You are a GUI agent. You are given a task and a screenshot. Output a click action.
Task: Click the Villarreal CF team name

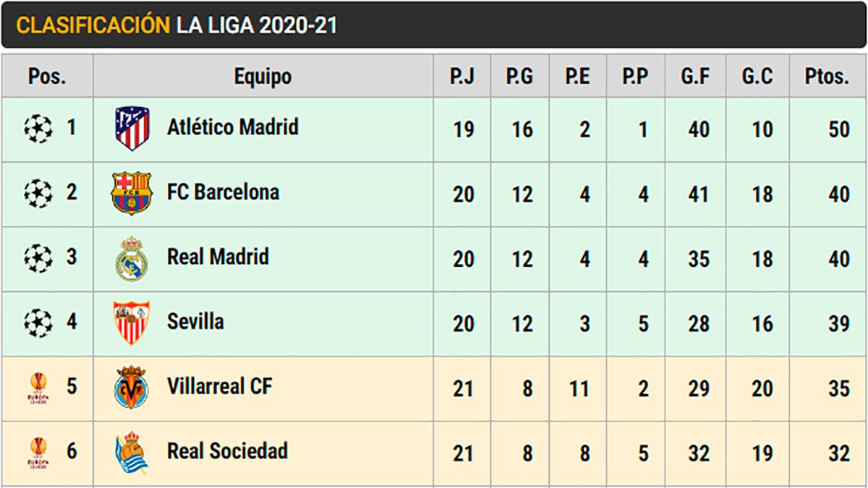coord(219,386)
